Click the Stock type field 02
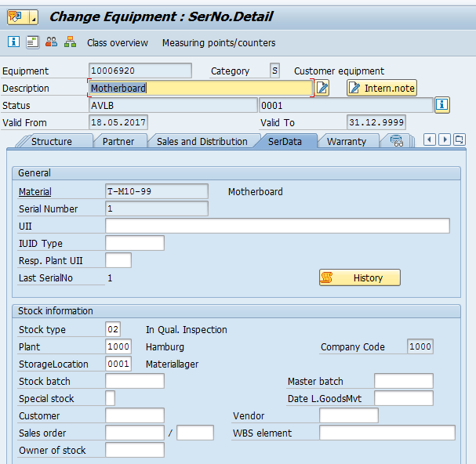The height and width of the screenshot is (464, 476). pos(113,329)
